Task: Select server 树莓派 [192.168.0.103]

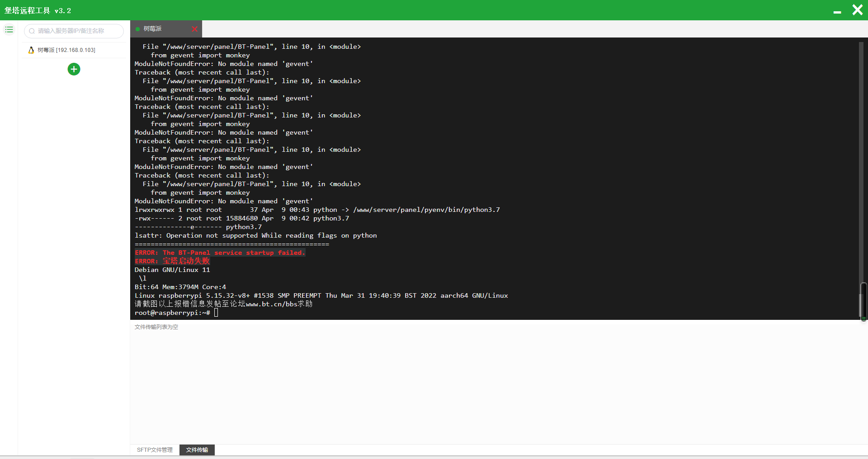Action: click(74, 50)
